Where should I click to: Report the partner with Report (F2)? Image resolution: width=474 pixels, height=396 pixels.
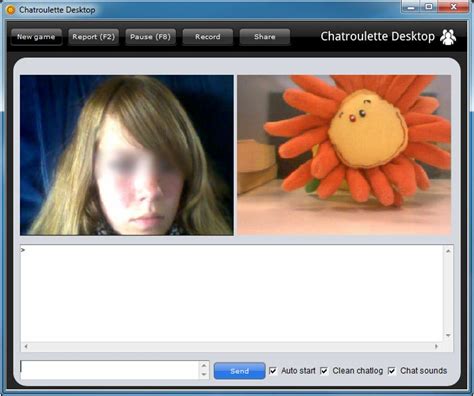tap(93, 37)
